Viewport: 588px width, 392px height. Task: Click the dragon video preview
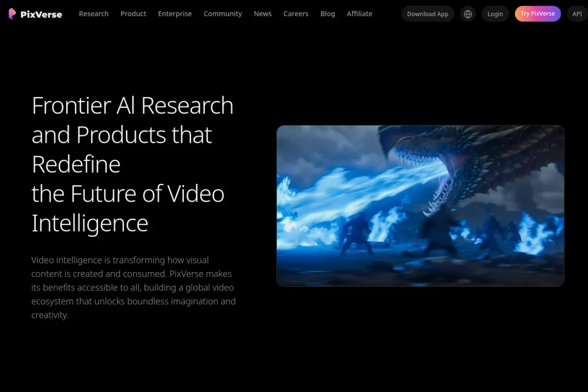click(x=420, y=206)
